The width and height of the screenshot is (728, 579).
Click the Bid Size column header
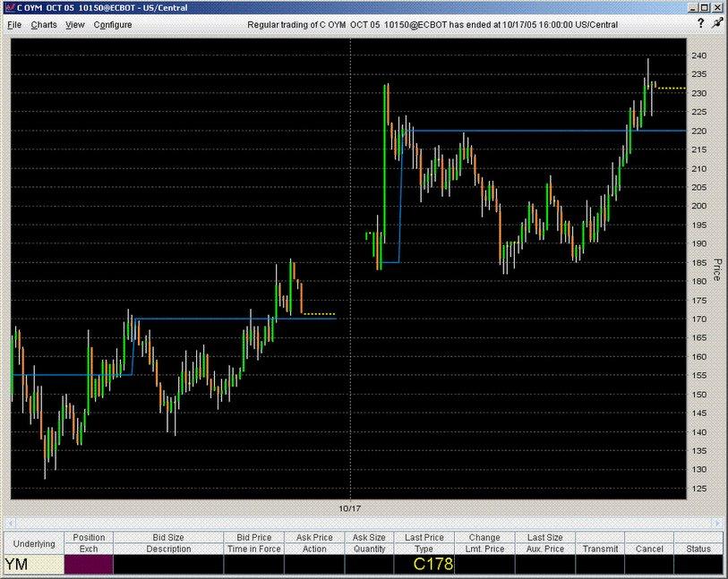[168, 537]
